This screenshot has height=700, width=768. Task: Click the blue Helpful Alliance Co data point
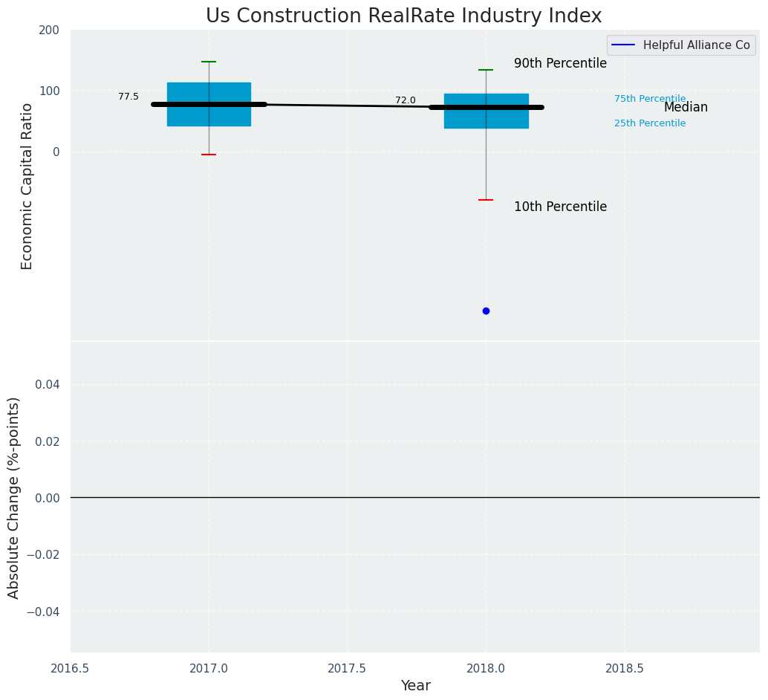486,311
